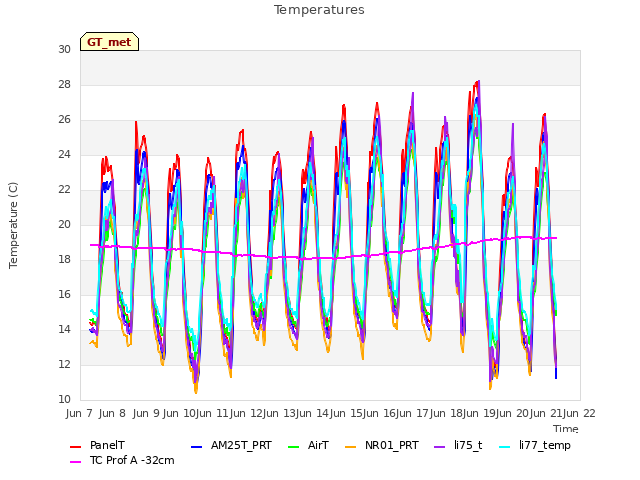Click the y-axis tick value 16
The image size is (640, 480).
(64, 295)
